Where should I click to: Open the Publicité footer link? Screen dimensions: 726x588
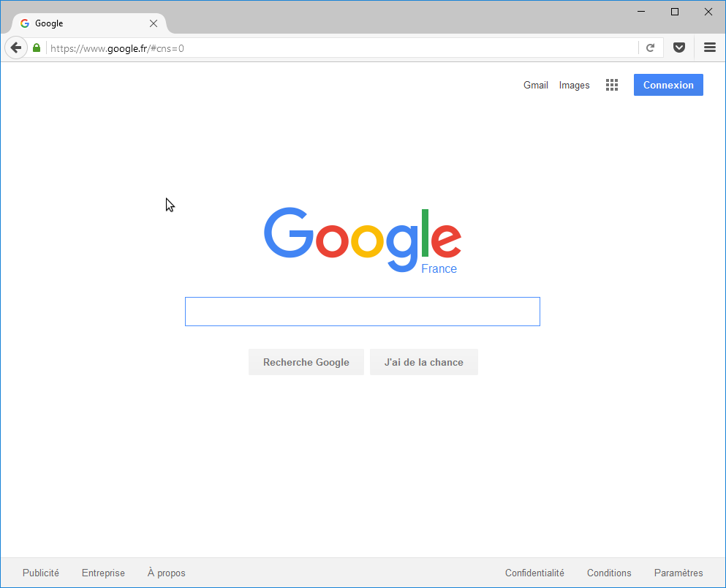tap(41, 573)
